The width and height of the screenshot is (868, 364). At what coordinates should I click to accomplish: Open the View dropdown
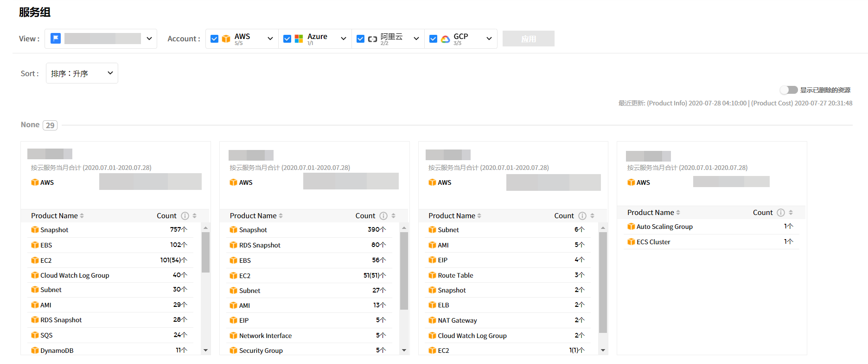pos(149,39)
